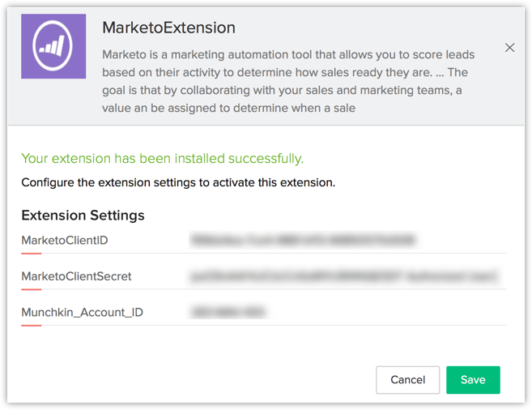
Task: Close the MarketoExtension dialog with X
Action: coord(509,48)
